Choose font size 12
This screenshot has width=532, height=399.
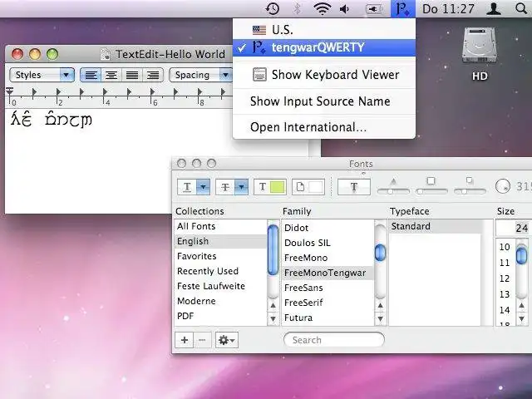coord(505,278)
